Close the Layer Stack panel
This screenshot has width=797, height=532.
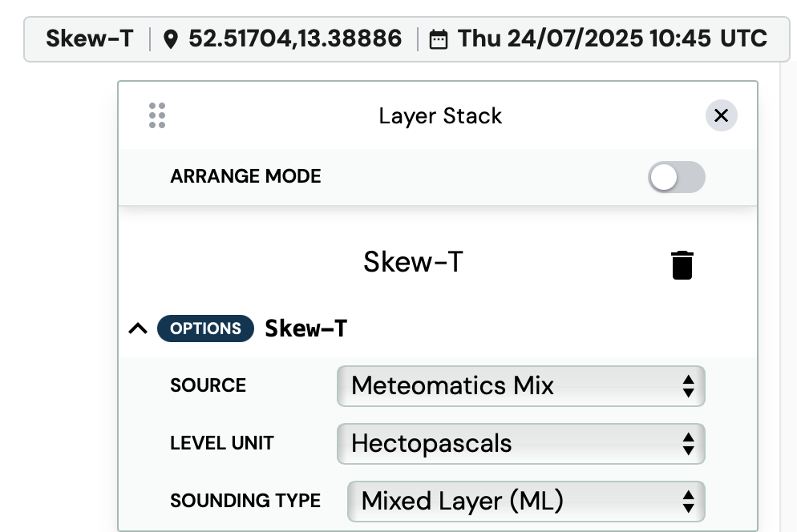coord(721,115)
